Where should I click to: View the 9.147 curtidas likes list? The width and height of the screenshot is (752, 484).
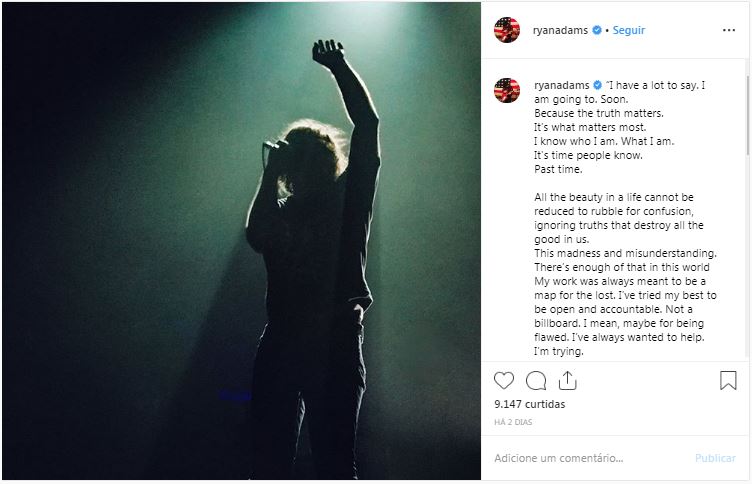pyautogui.click(x=530, y=405)
